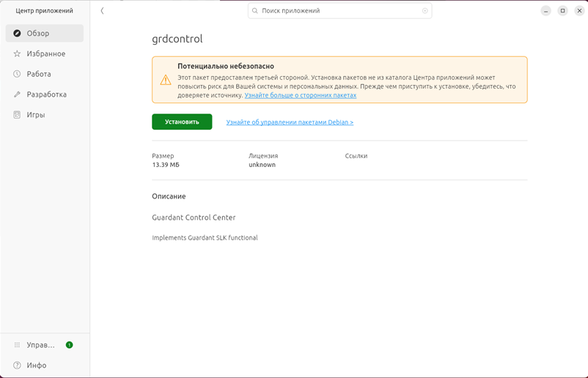Open the Управ… installed apps page
This screenshot has height=378, width=588.
point(45,345)
